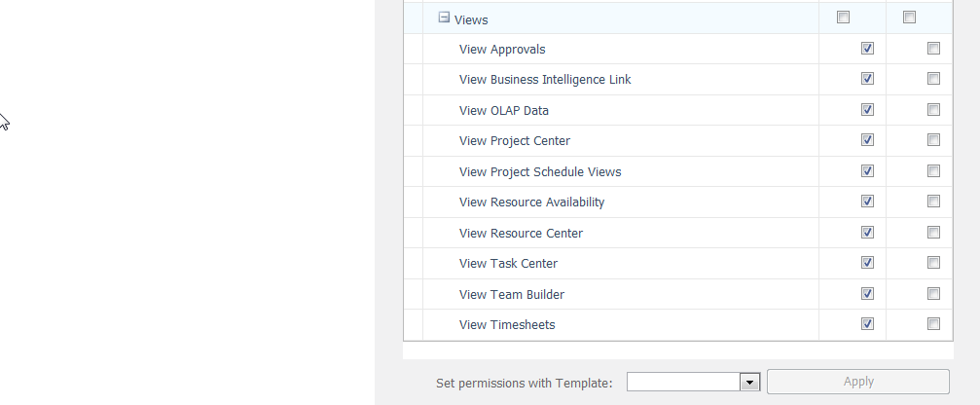The width and height of the screenshot is (980, 405).
Task: Uncheck allow for View Resource Availability
Action: pyautogui.click(x=867, y=202)
